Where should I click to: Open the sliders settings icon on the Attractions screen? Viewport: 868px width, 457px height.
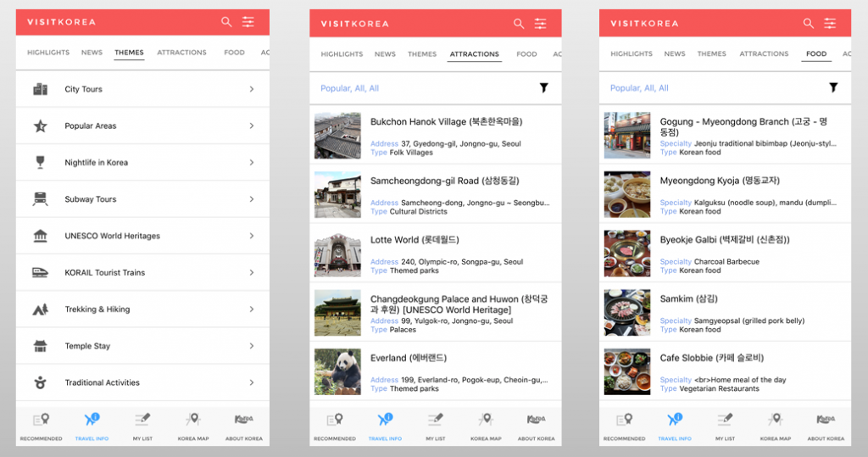point(540,24)
